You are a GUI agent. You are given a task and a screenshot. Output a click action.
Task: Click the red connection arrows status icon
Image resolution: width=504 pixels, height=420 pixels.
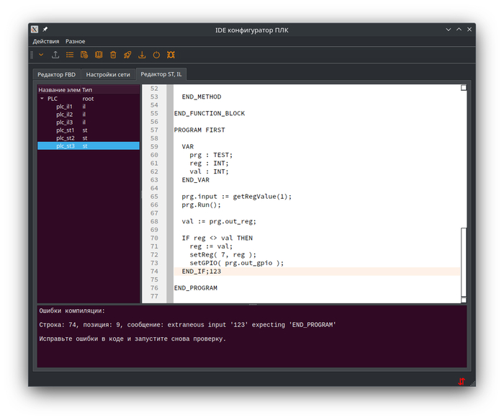(462, 381)
